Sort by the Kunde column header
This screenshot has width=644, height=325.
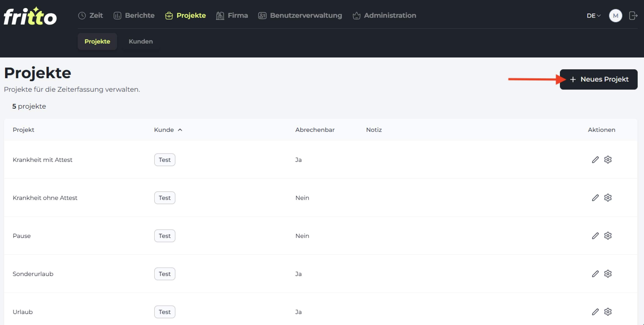click(168, 130)
